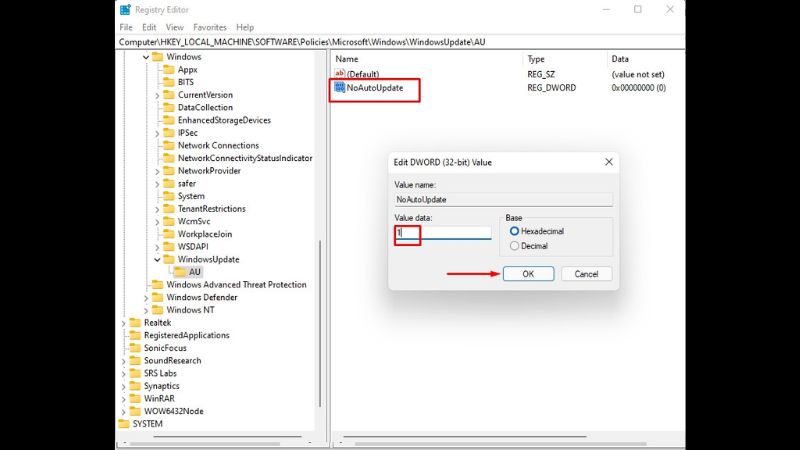Select the SoundResearch key

(x=172, y=361)
